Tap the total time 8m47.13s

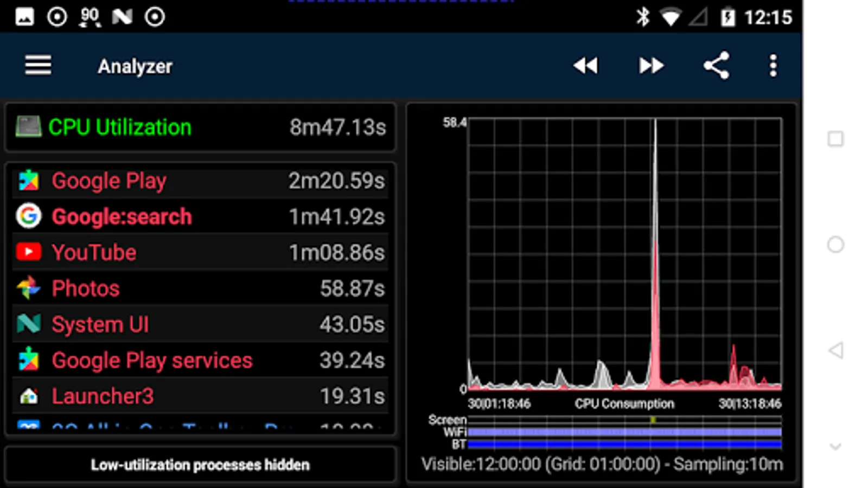pos(337,127)
